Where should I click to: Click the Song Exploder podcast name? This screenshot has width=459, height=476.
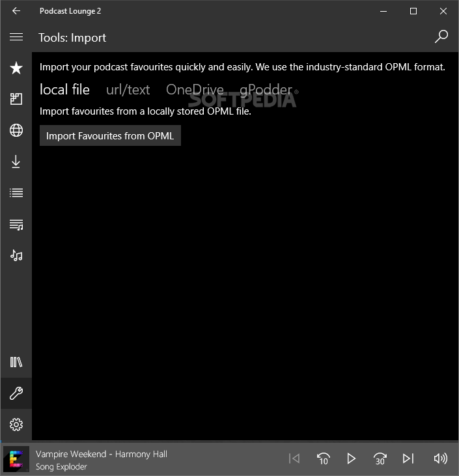point(61,467)
